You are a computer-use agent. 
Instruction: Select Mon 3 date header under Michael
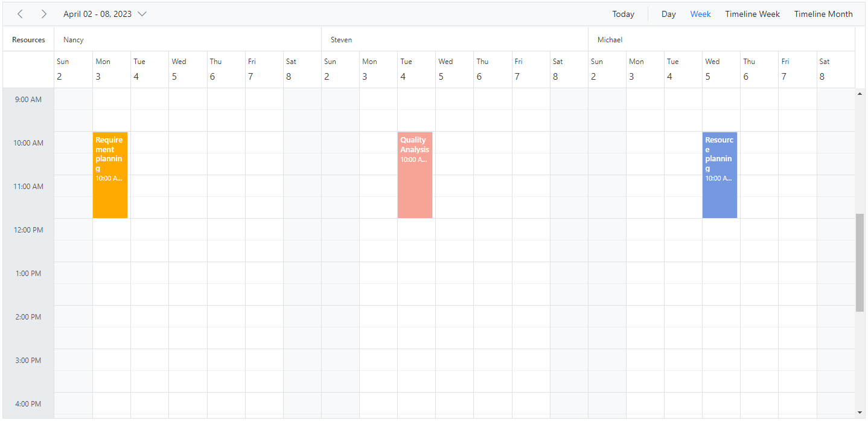645,69
